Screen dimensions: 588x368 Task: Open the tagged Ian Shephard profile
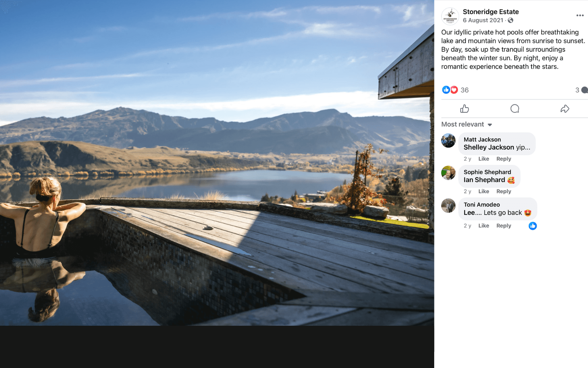484,180
